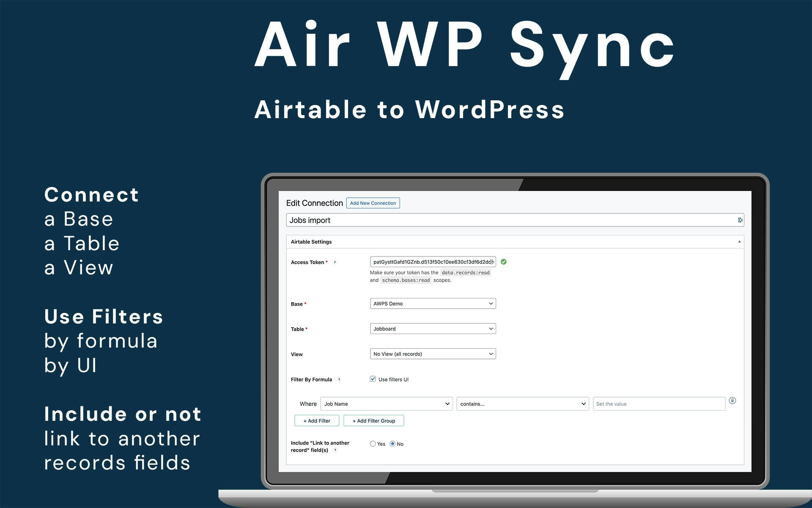The height and width of the screenshot is (508, 812).
Task: Click the help icon for Link to another record
Action: (335, 450)
